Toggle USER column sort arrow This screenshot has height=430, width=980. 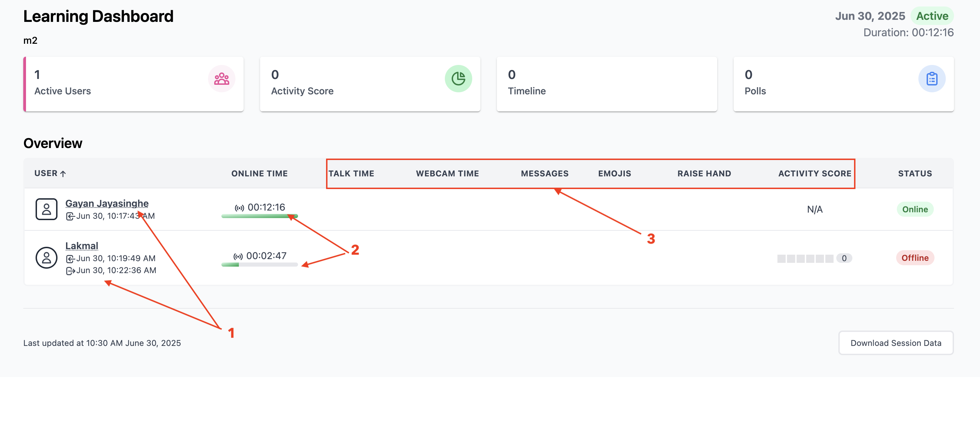click(x=63, y=174)
